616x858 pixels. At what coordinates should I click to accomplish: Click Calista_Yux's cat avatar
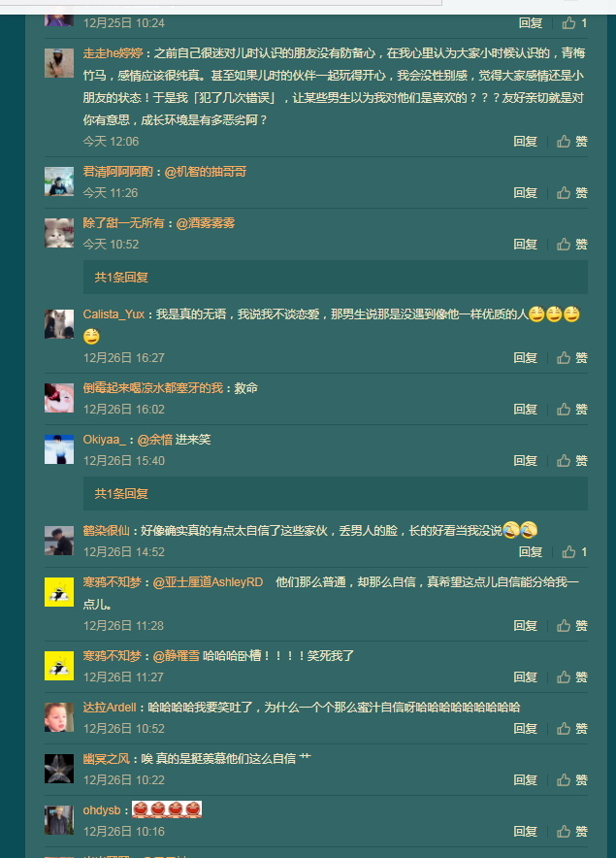tap(59, 324)
